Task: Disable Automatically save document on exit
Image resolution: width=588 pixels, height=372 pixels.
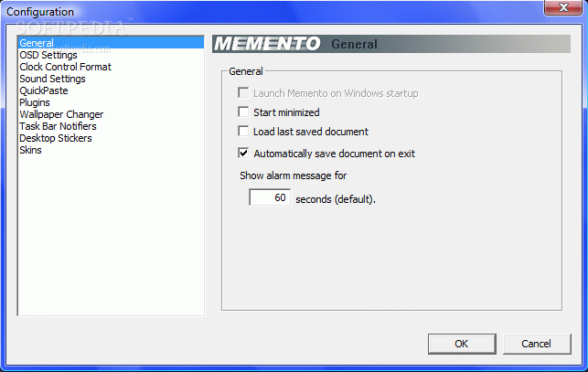Action: (243, 153)
